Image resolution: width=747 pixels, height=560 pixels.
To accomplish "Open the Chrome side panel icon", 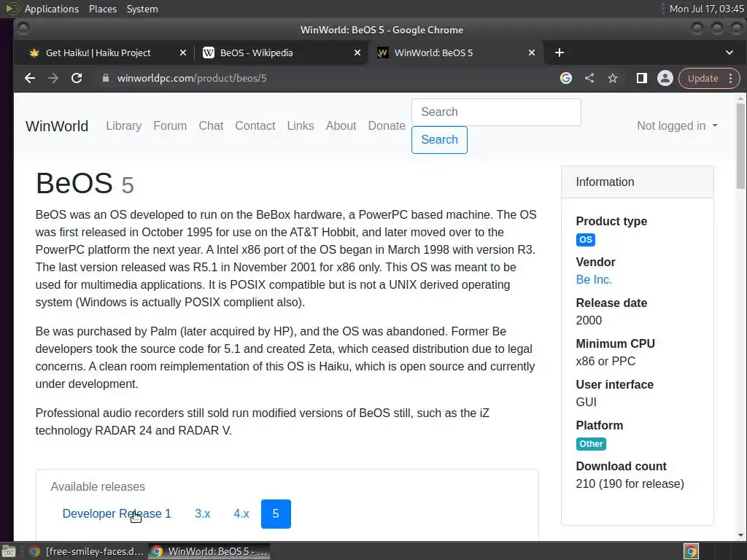I will 642,78.
